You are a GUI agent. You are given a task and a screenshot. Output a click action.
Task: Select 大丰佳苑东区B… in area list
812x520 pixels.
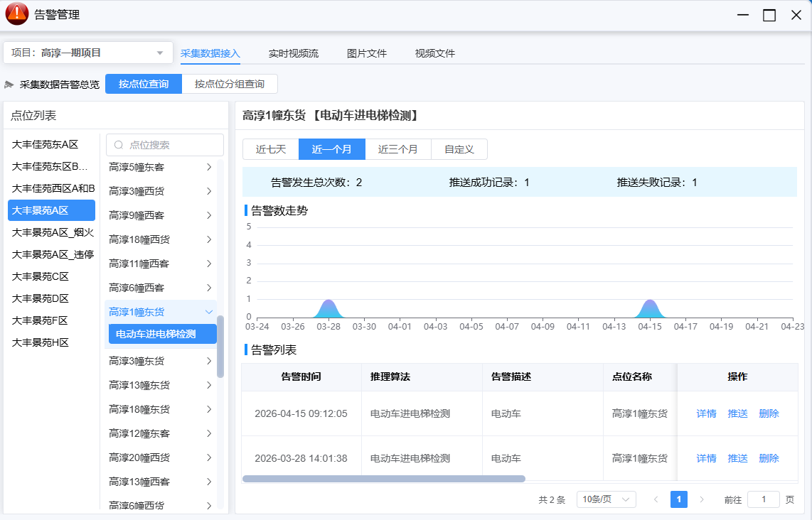click(x=51, y=167)
